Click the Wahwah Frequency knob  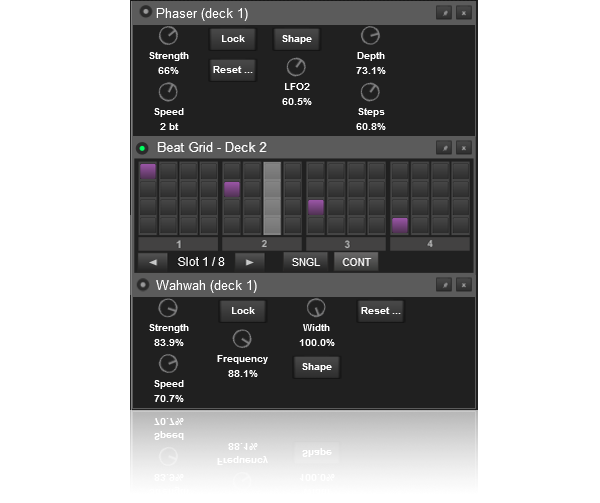click(242, 339)
